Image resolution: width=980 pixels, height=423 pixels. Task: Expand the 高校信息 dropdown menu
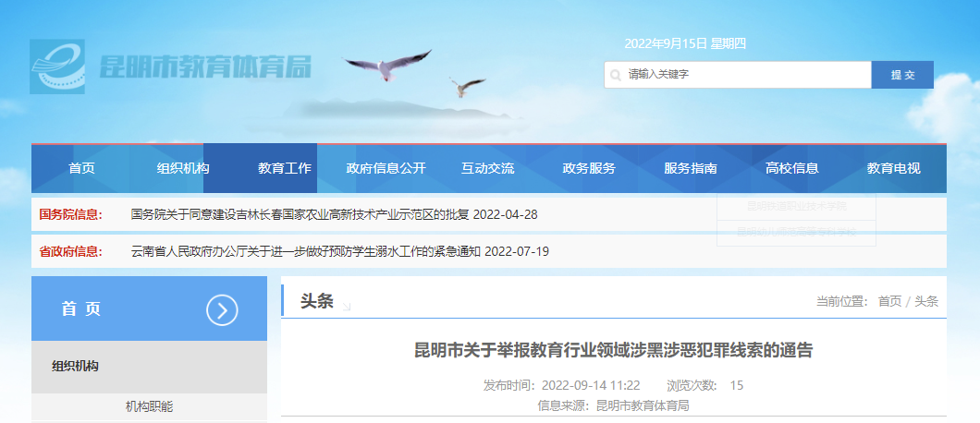(792, 168)
